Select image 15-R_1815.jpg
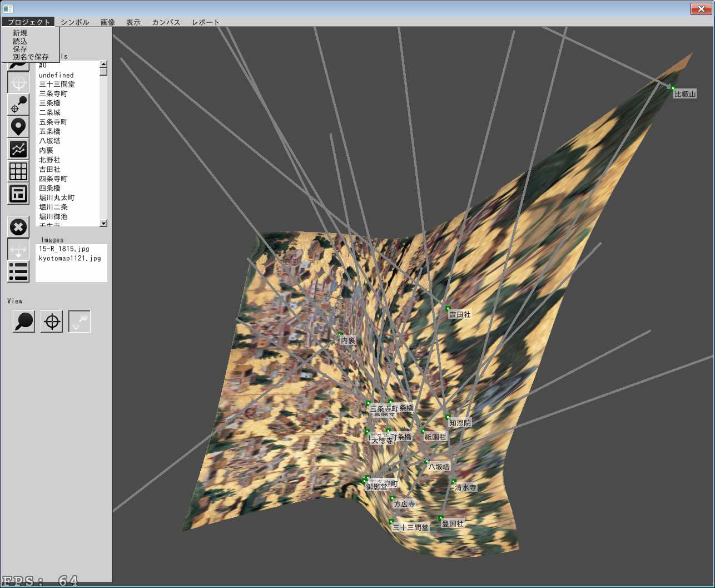715x588 pixels. pyautogui.click(x=71, y=249)
